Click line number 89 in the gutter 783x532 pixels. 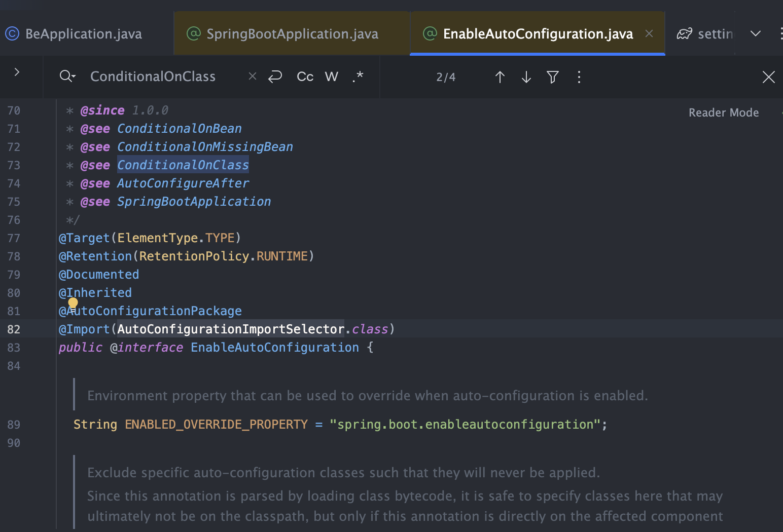pyautogui.click(x=14, y=425)
